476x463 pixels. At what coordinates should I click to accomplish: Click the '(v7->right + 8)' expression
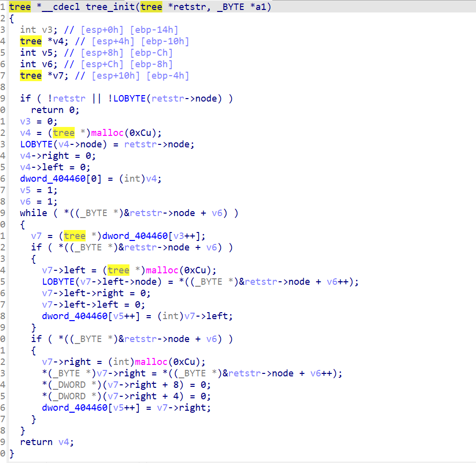143,385
